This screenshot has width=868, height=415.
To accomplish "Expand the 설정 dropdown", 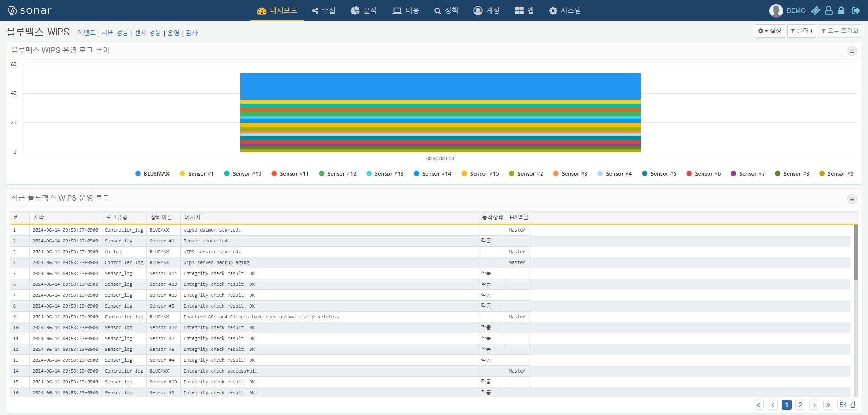I will [769, 31].
